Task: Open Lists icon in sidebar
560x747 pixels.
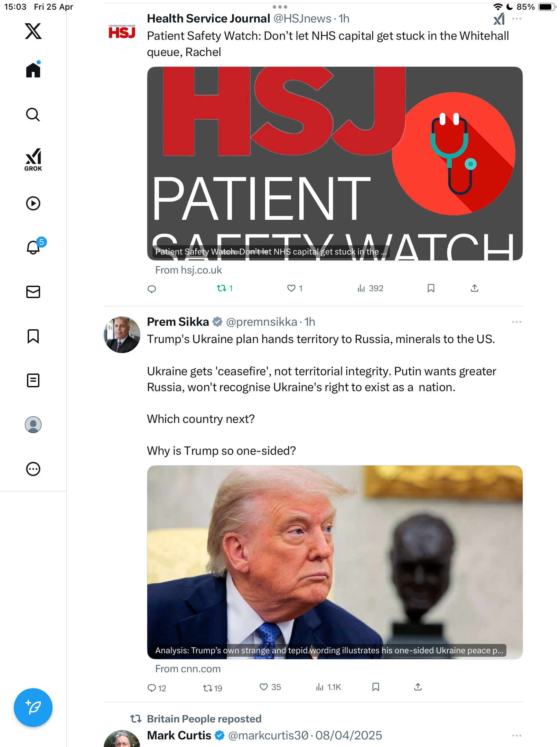Action: [33, 380]
